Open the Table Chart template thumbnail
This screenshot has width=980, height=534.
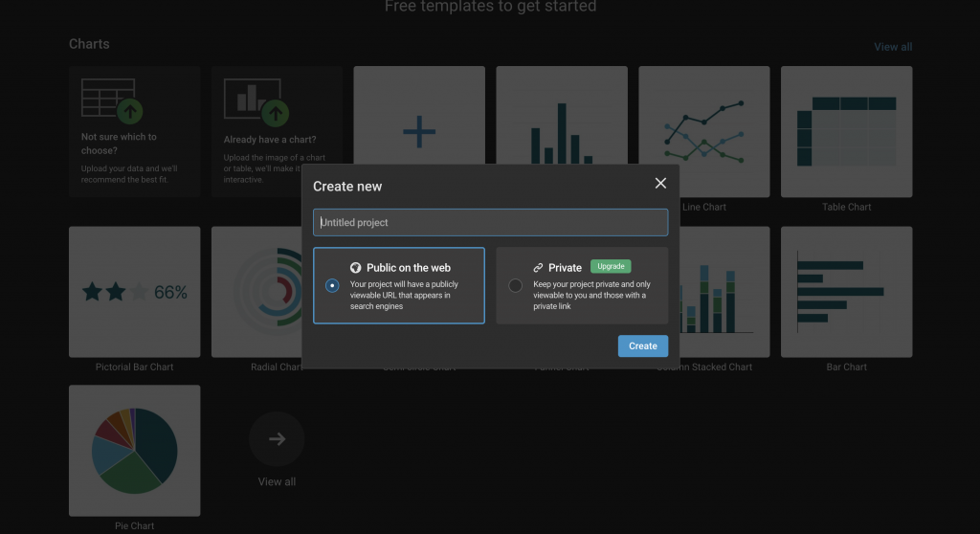pyautogui.click(x=846, y=131)
